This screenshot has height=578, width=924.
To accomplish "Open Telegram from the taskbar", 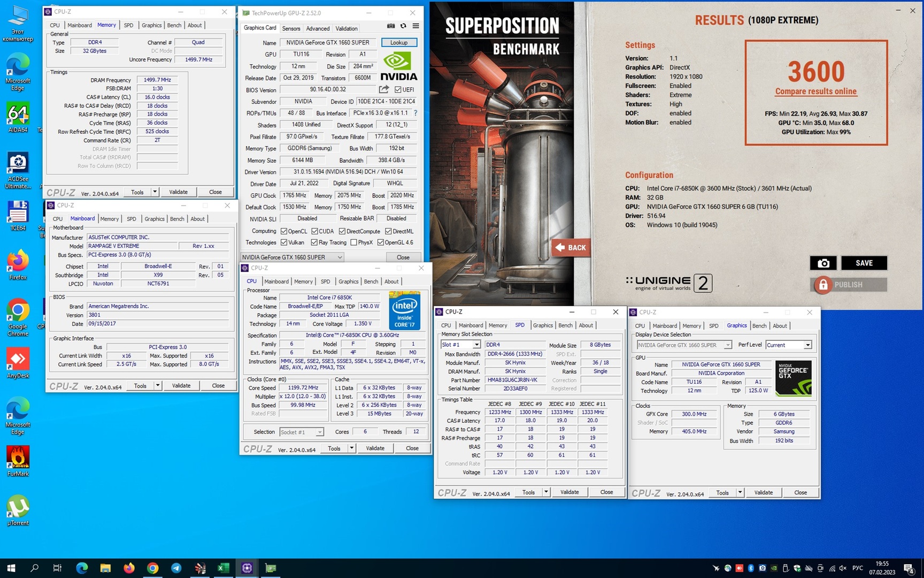I will (x=176, y=568).
